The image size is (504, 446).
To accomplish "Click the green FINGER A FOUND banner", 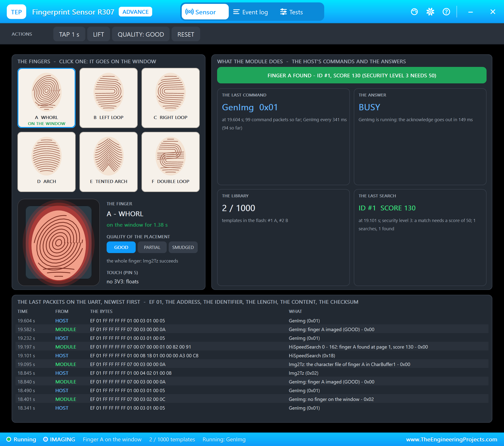I will click(x=352, y=75).
